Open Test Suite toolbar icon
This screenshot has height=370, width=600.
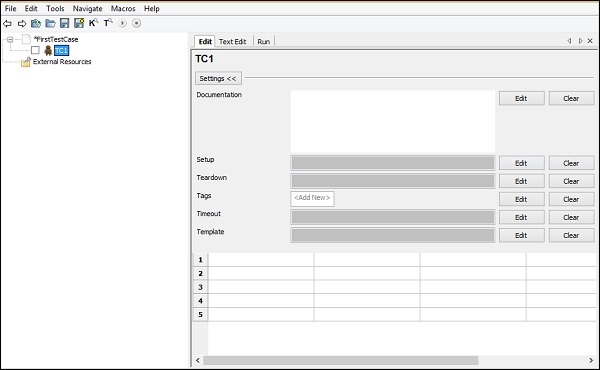pyautogui.click(x=36, y=23)
